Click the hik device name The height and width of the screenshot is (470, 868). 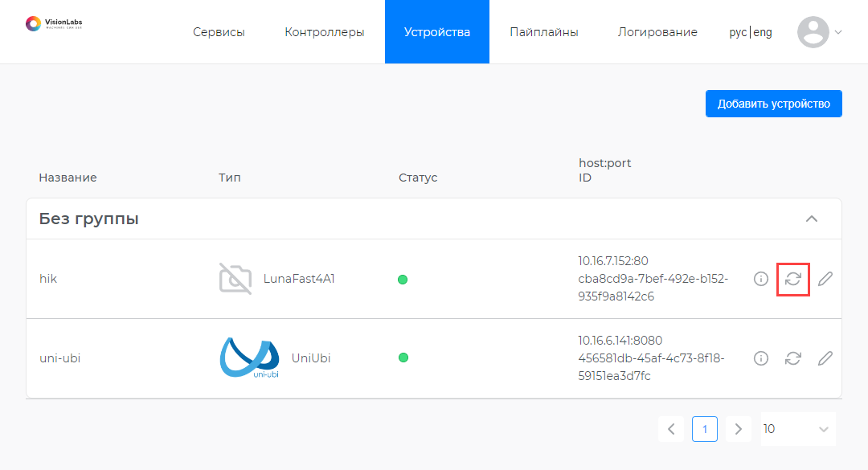click(48, 279)
